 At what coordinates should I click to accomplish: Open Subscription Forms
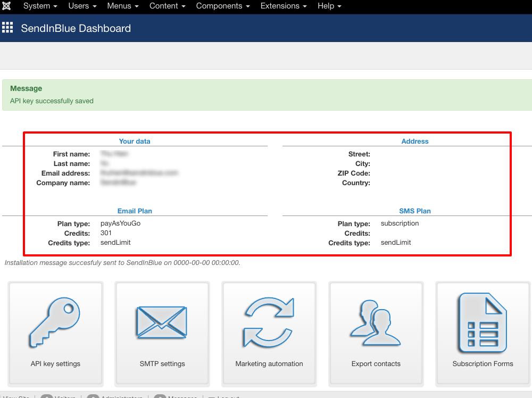pos(483,334)
